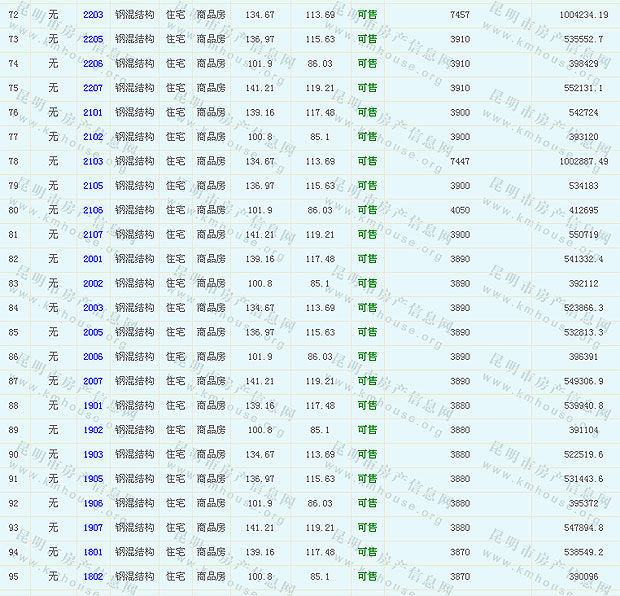The image size is (620, 596).
Task: Click row number 95 cell
Action: (14, 577)
